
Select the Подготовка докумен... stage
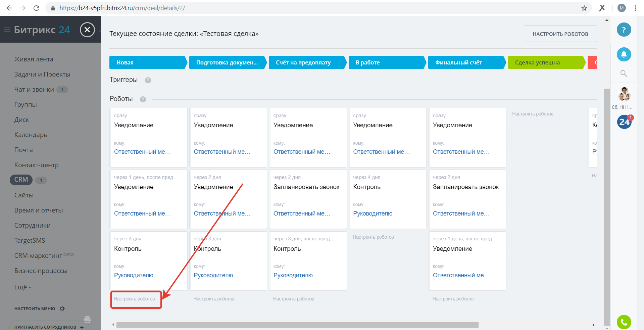coord(228,62)
